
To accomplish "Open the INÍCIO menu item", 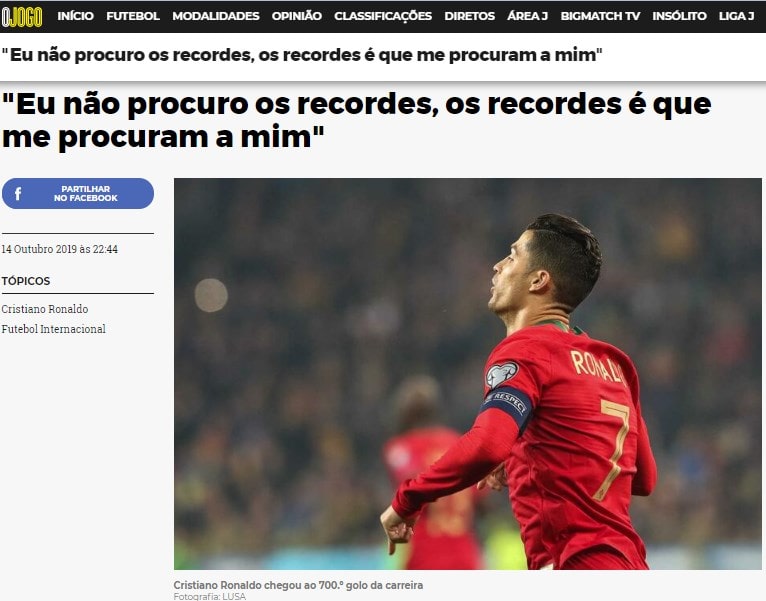I will [75, 16].
